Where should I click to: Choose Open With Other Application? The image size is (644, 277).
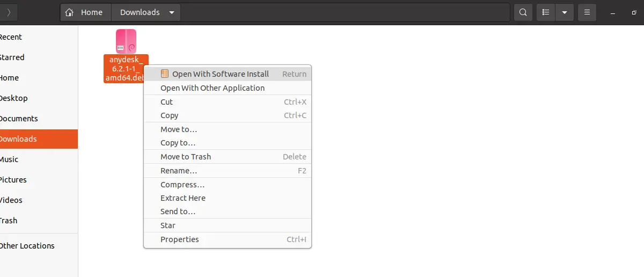(228, 88)
